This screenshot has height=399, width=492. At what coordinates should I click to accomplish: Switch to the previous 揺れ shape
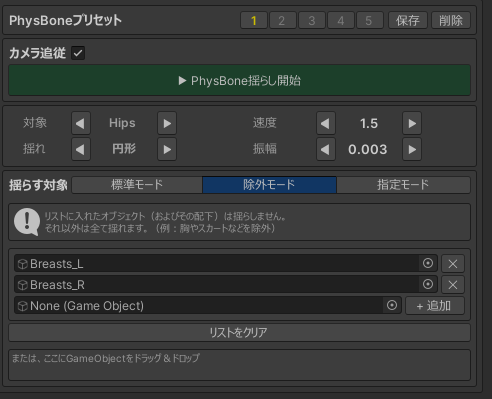point(81,149)
